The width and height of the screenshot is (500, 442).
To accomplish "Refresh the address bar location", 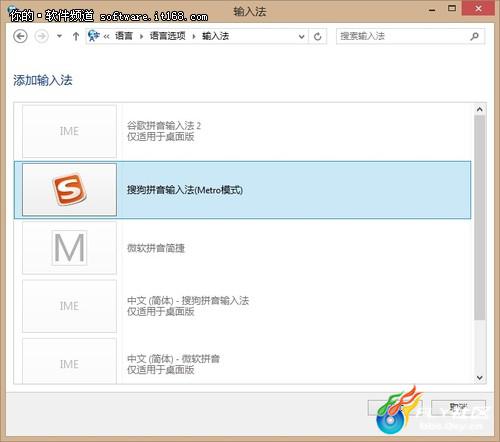I will (318, 36).
